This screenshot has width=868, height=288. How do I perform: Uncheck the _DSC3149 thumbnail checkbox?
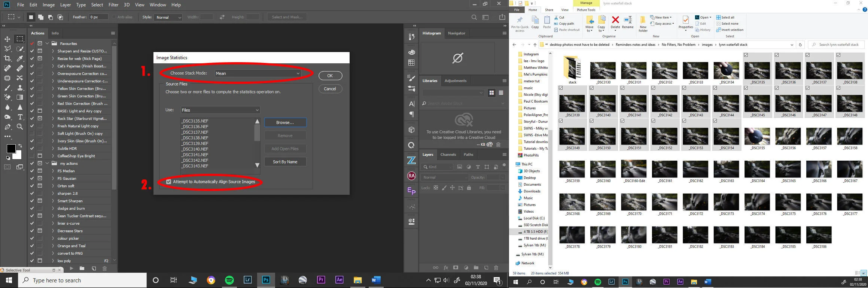pos(561,121)
